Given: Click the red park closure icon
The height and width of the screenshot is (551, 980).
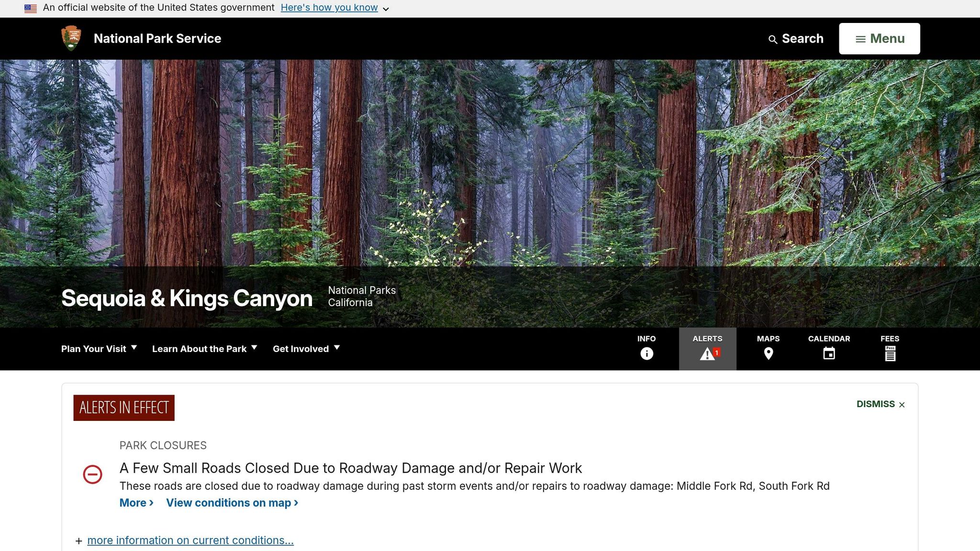Looking at the screenshot, I should [92, 474].
